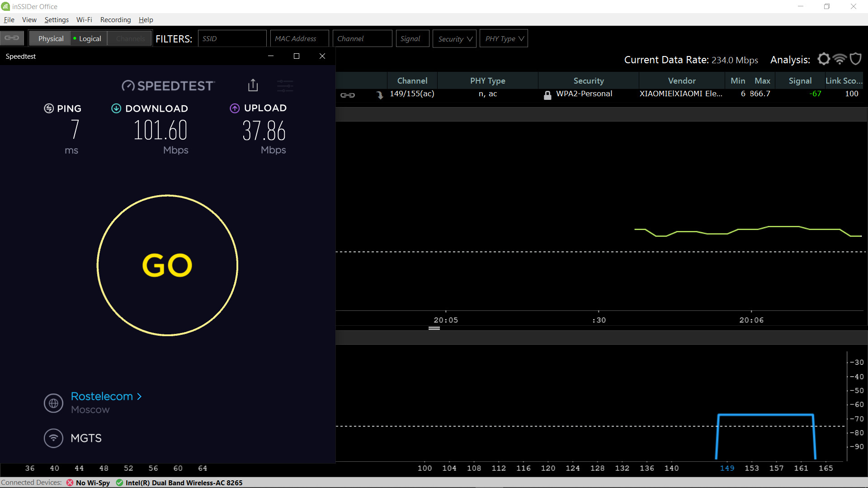Screen dimensions: 868x488
Task: Open the Wi-Fi menu
Action: coord(84,19)
